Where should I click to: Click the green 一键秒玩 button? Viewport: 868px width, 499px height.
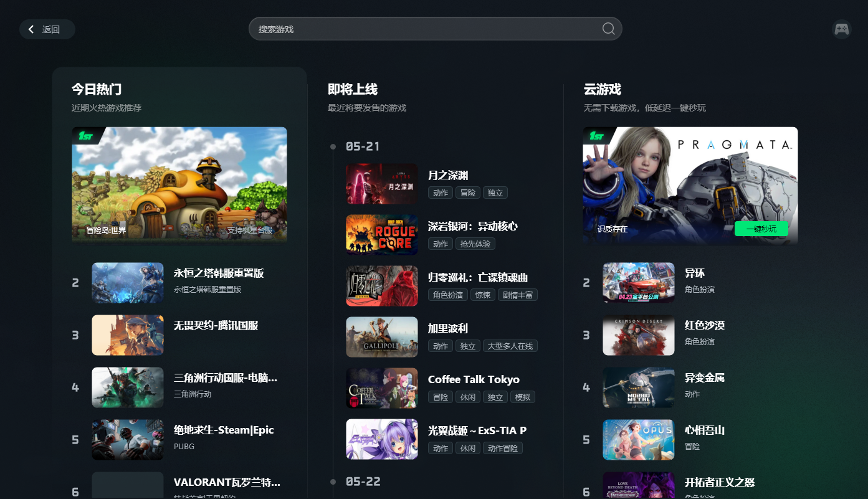pyautogui.click(x=761, y=229)
